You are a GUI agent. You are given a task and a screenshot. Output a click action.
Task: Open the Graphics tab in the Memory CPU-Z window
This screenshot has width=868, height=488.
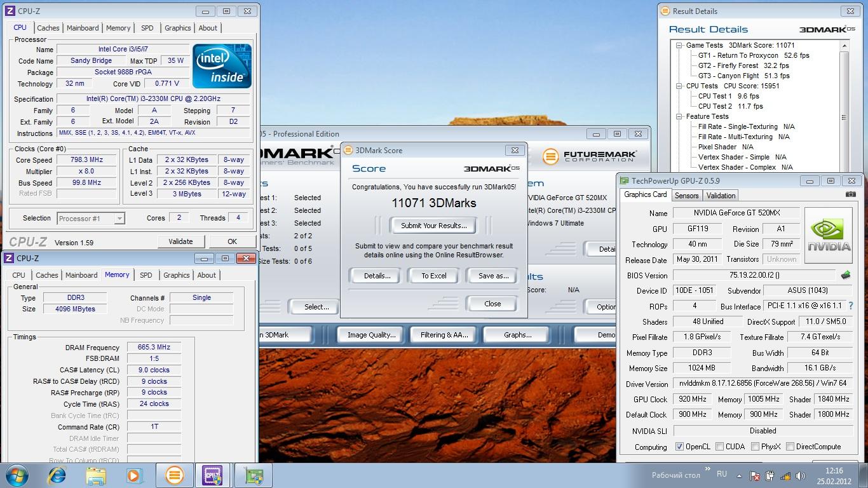177,275
